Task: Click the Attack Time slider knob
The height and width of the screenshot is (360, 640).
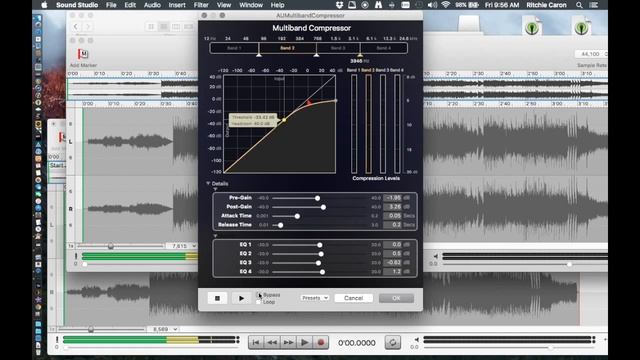Action: [297, 216]
